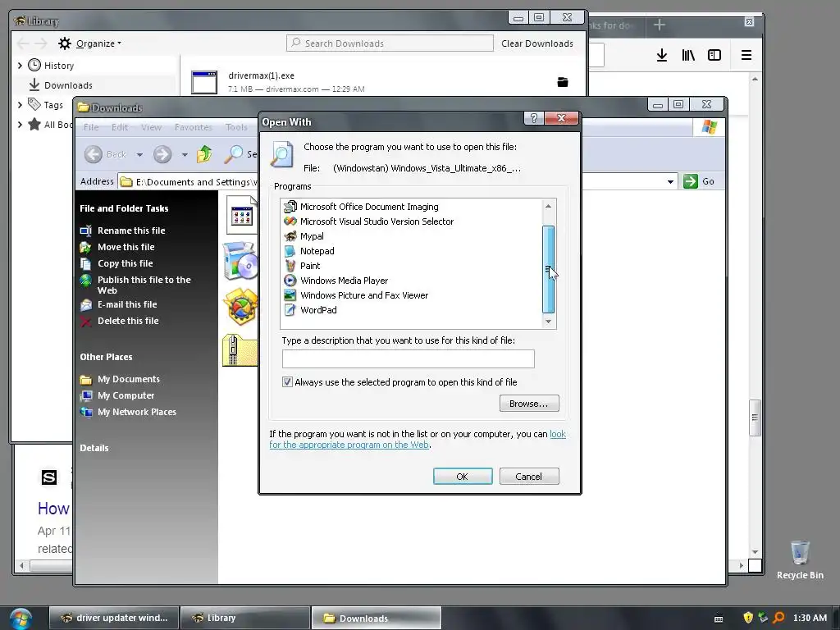Screen dimensions: 840x630
Task: Click OK in Open With dialog
Action: point(463,477)
